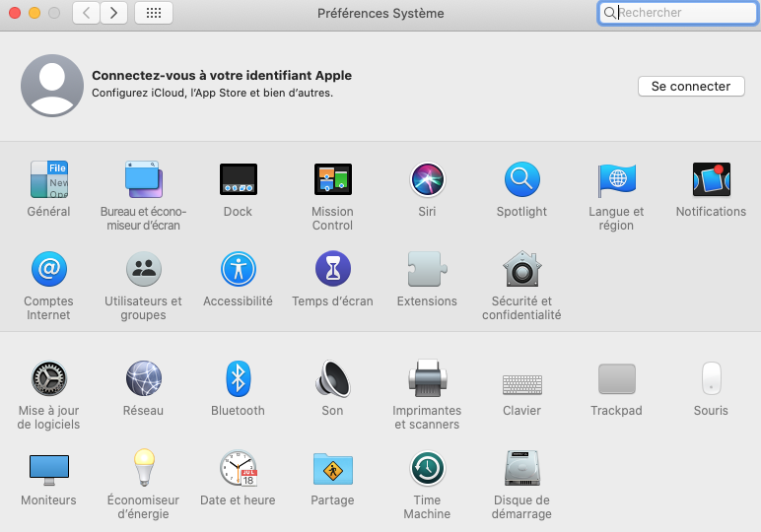This screenshot has height=532, width=761.
Task: Open Trackpad preferences
Action: 617,378
